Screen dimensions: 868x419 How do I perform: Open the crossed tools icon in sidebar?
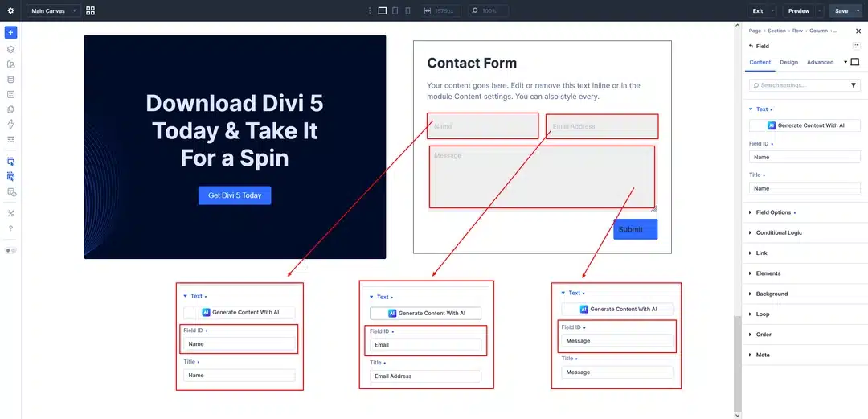[10, 213]
